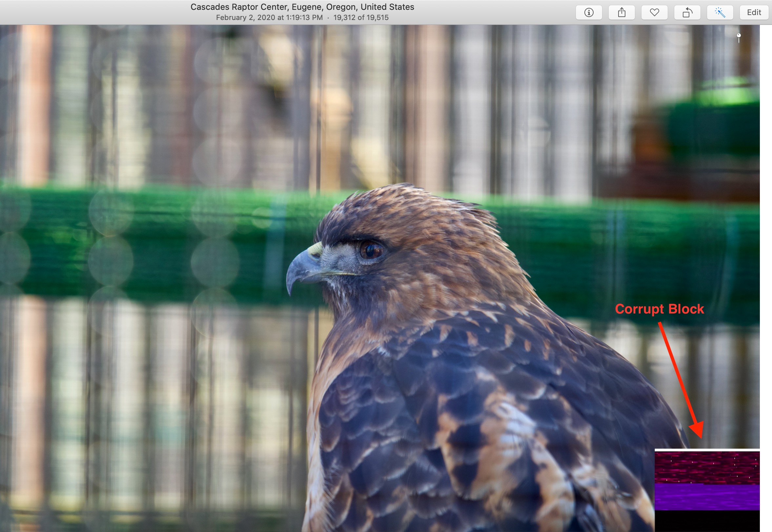This screenshot has height=532, width=772.
Task: Click the white strip right of photo
Action: pos(766,267)
